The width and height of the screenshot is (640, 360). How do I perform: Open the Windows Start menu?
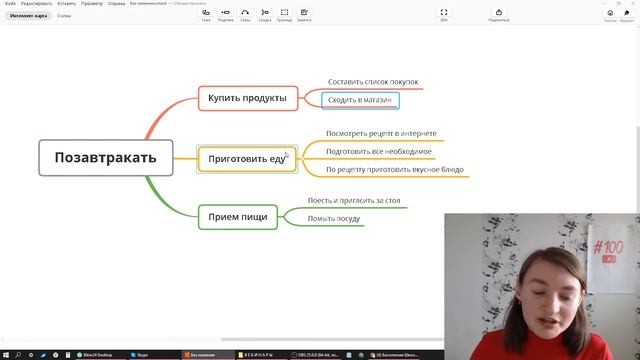6,355
